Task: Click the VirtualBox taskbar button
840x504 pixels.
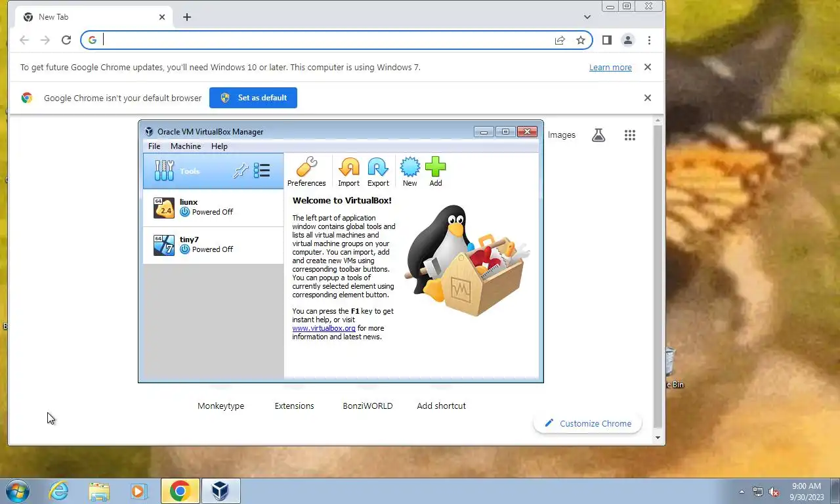Action: point(220,491)
